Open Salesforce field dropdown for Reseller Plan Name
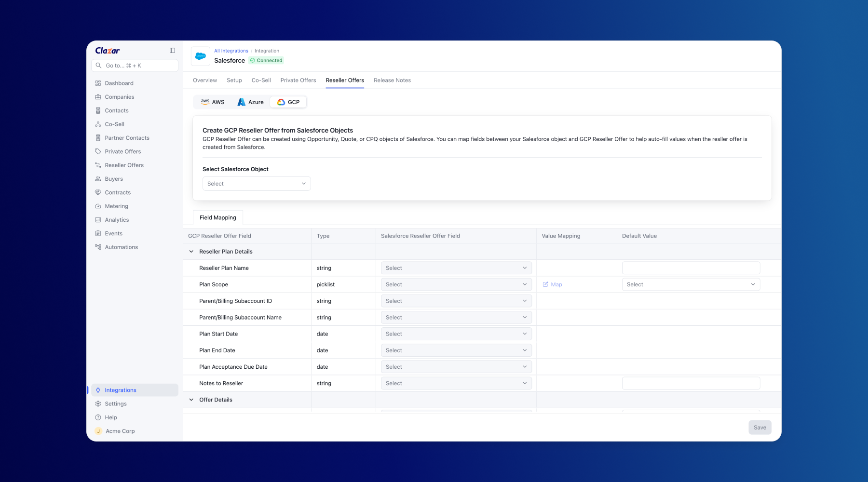868x482 pixels. point(456,268)
